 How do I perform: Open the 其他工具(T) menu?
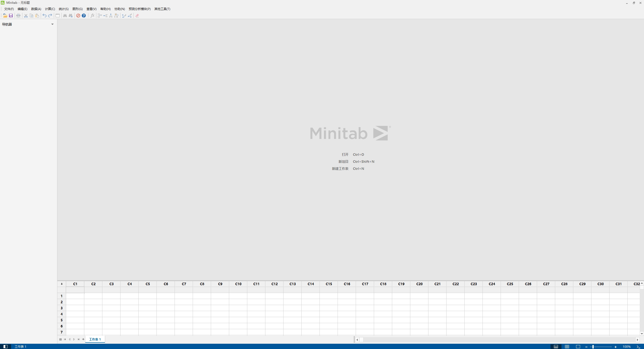pos(162,9)
